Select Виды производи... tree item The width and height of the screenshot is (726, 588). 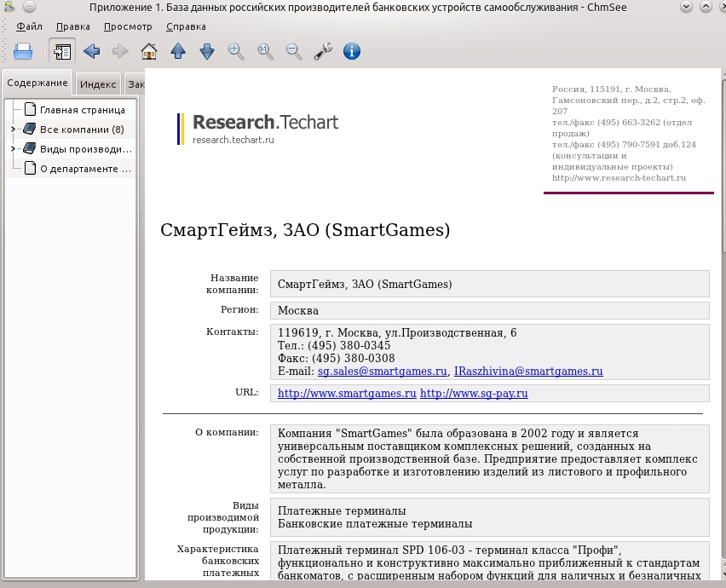click(x=86, y=149)
